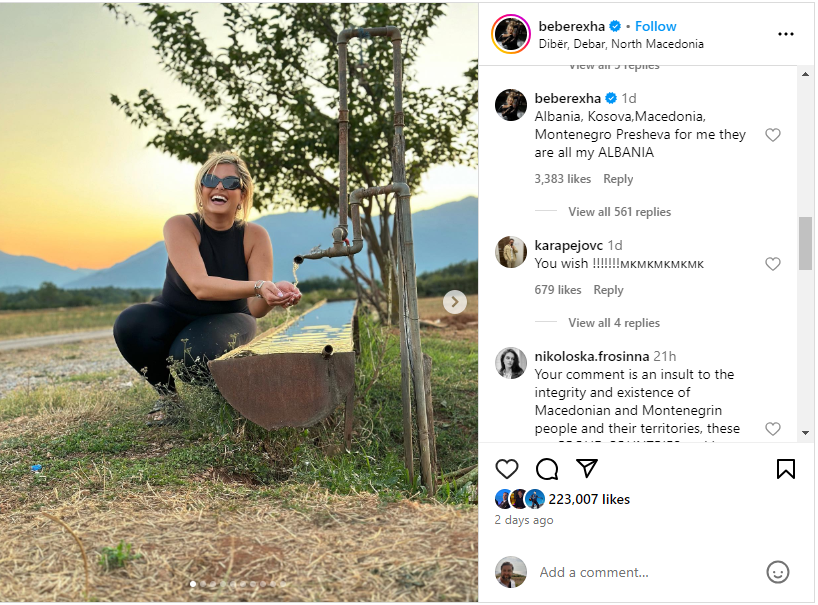Expand View all 4 replies
Image resolution: width=818 pixels, height=605 pixels.
point(614,323)
